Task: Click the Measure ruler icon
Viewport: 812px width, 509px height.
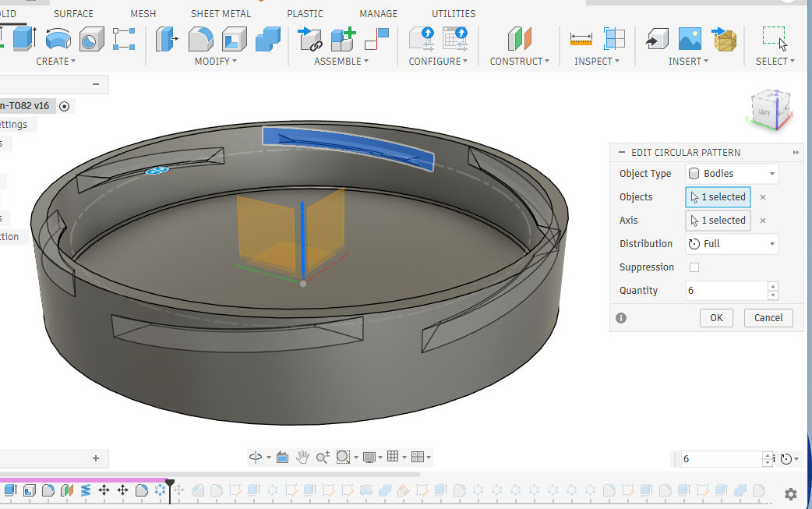Action: coord(581,38)
